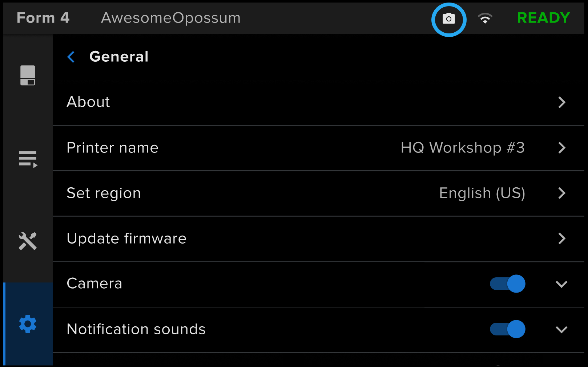Click the AwesomeOpossum printer name in header
The width and height of the screenshot is (588, 367).
click(170, 18)
